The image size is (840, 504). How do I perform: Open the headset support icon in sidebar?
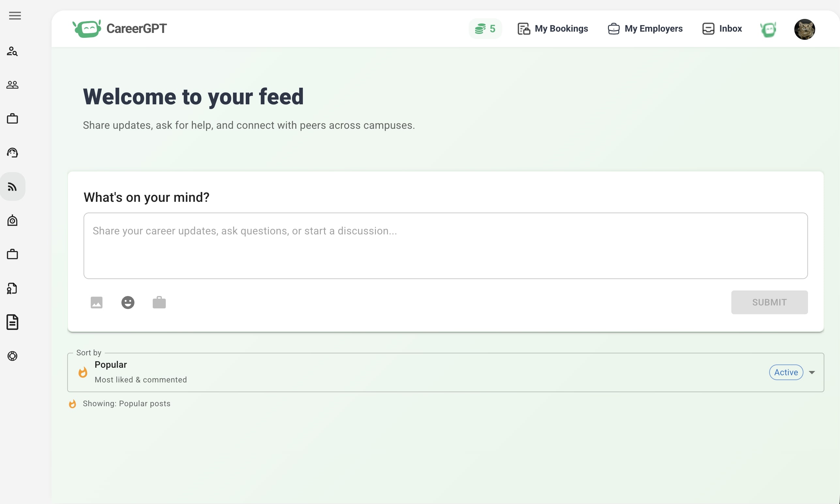(x=13, y=153)
